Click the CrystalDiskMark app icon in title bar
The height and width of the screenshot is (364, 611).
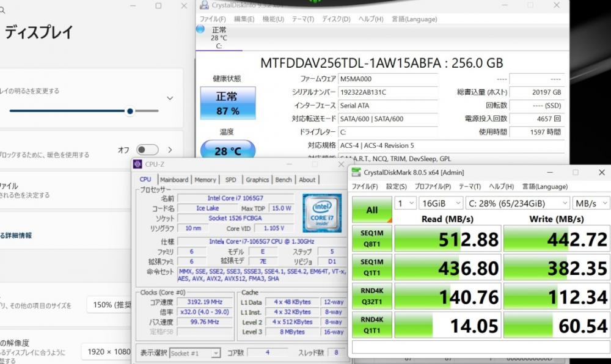click(x=356, y=172)
